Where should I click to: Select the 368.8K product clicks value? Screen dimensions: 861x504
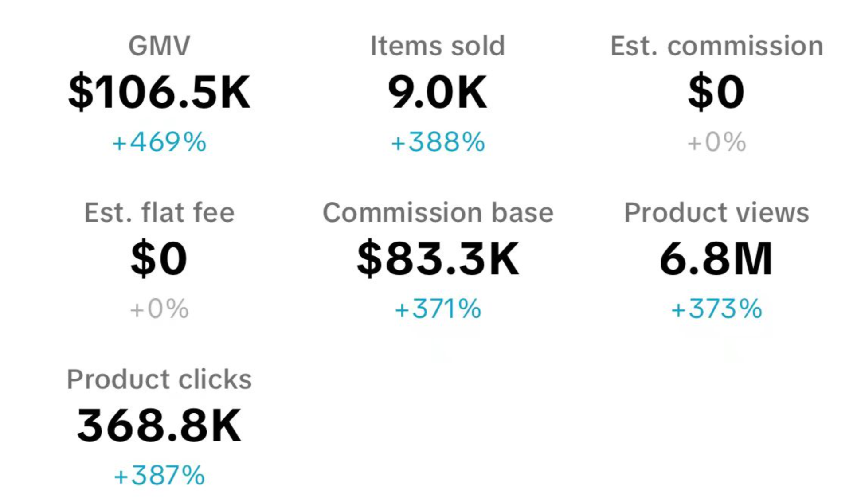point(159,426)
